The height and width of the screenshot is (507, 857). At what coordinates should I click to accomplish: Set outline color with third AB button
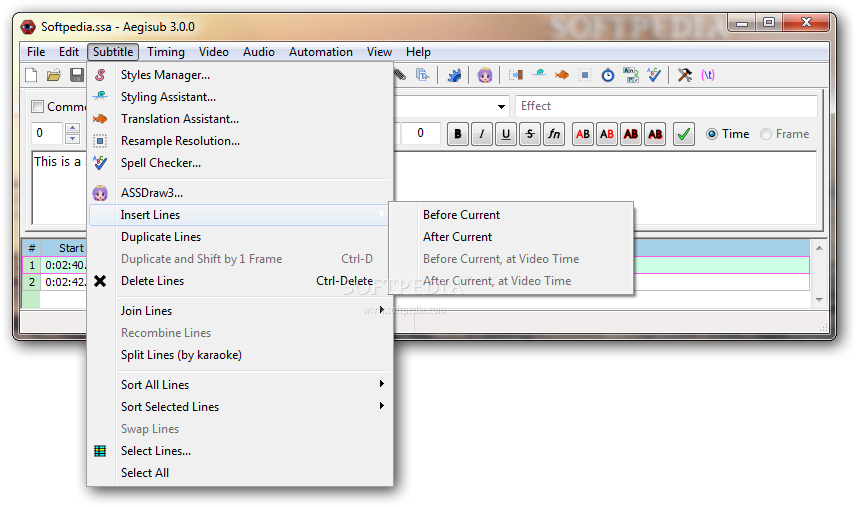point(631,134)
